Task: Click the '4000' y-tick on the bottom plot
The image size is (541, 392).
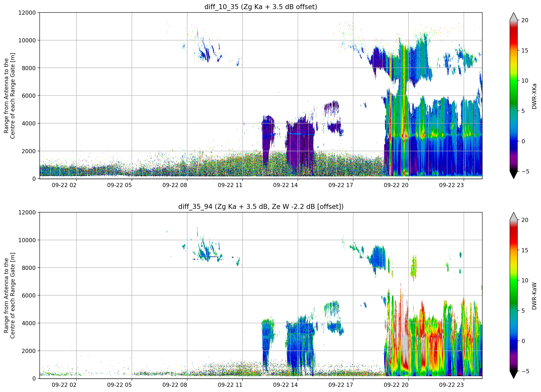Action: point(29,323)
